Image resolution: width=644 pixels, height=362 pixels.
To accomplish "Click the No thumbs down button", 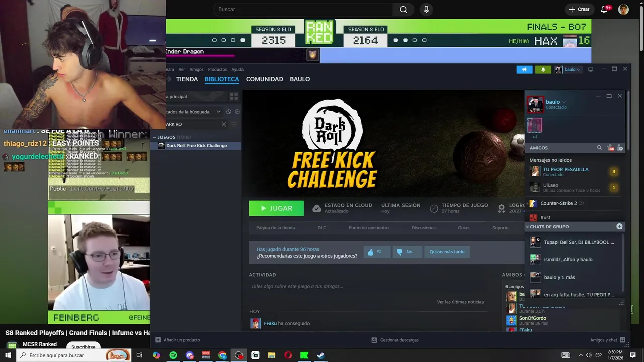I will 407,252.
